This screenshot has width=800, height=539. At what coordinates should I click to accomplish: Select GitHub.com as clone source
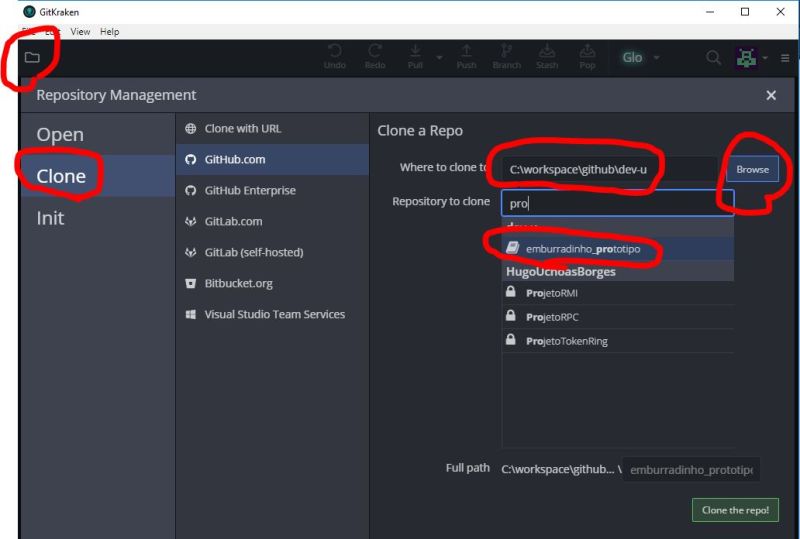[x=272, y=159]
